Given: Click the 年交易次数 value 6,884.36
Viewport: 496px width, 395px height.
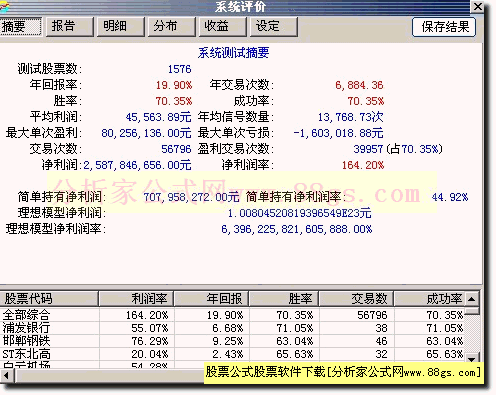Looking at the screenshot, I should 359,85.
